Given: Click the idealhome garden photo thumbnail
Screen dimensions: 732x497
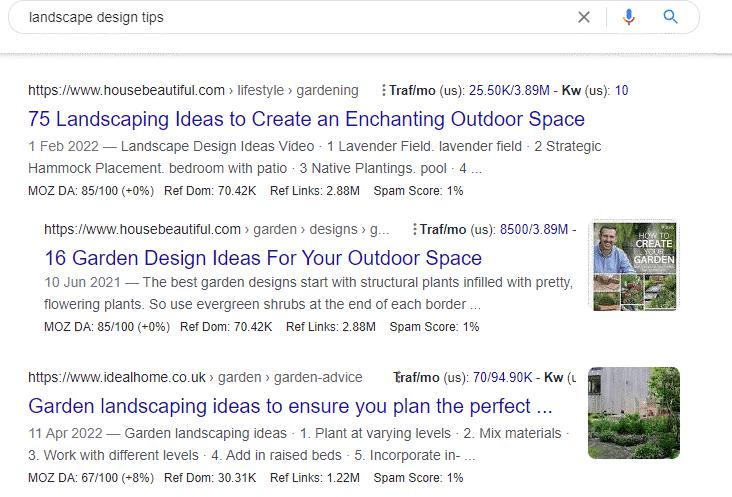Looking at the screenshot, I should point(634,413).
